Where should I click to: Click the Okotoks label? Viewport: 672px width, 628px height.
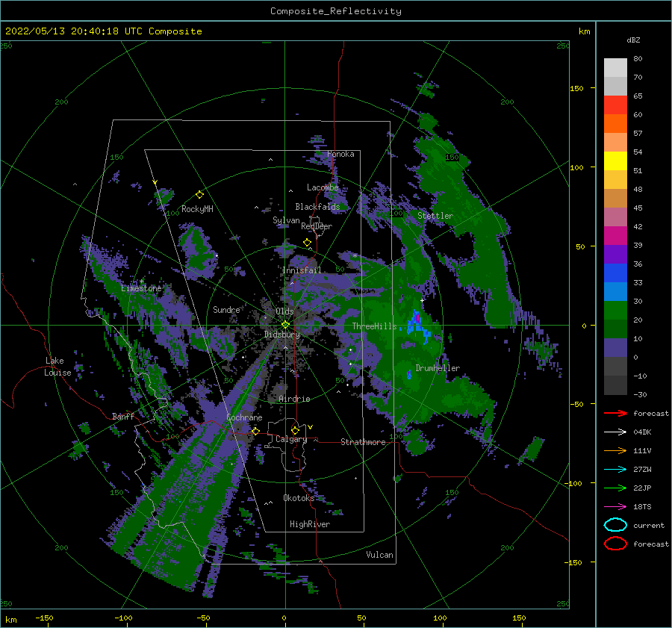299,498
